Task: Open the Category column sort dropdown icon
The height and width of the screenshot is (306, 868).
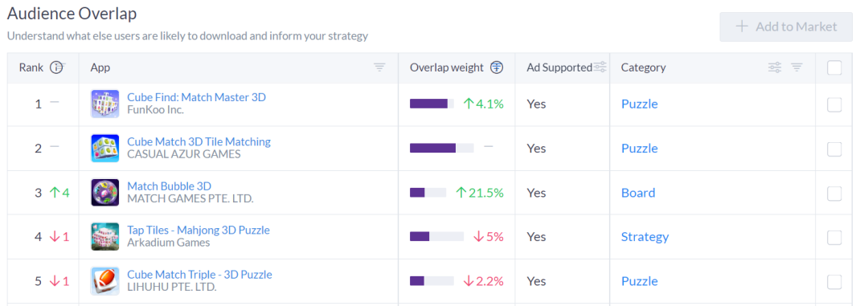Action: (x=796, y=67)
